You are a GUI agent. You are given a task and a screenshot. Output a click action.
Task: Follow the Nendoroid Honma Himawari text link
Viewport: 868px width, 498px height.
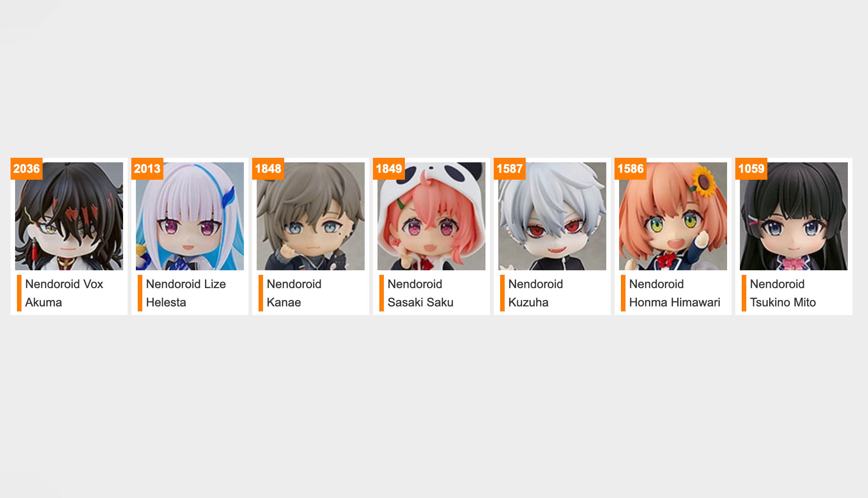coord(674,293)
